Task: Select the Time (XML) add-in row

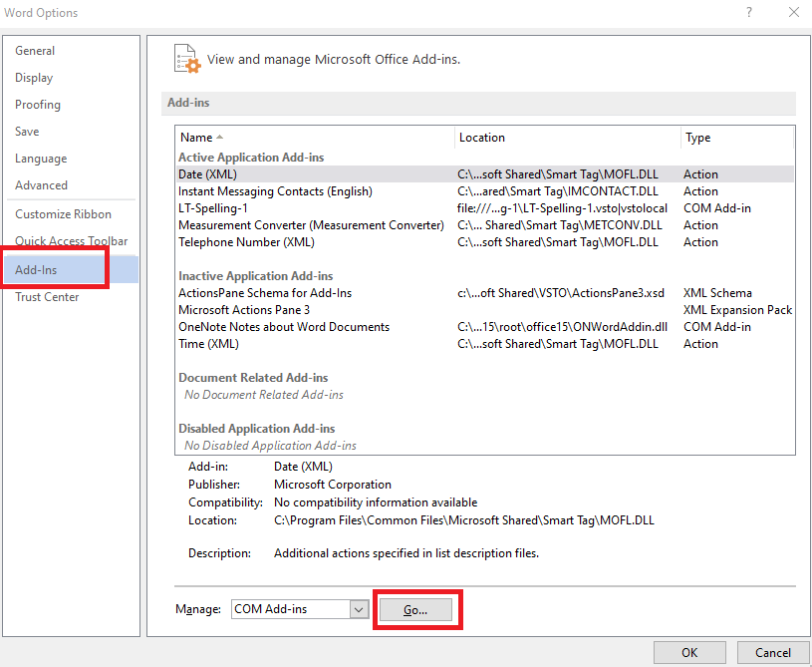Action: 485,344
